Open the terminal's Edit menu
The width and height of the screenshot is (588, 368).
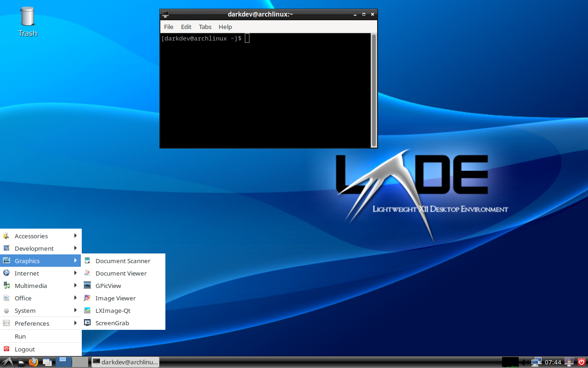186,27
